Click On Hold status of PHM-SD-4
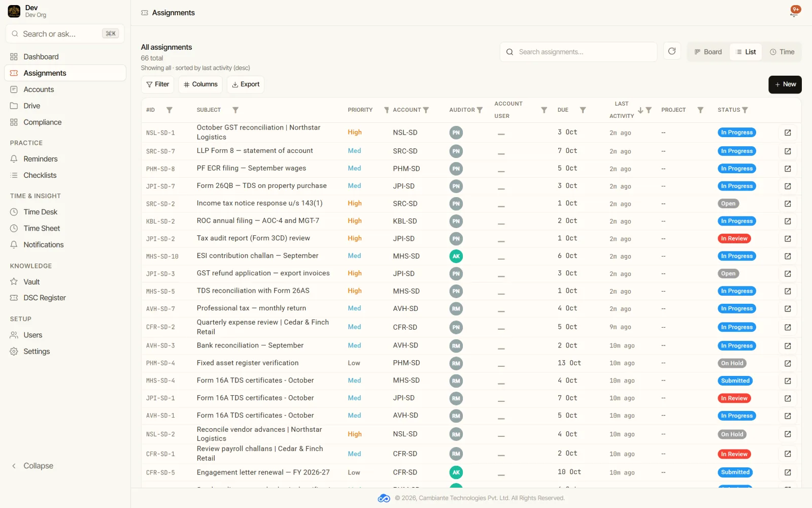812x508 pixels. [x=732, y=363]
